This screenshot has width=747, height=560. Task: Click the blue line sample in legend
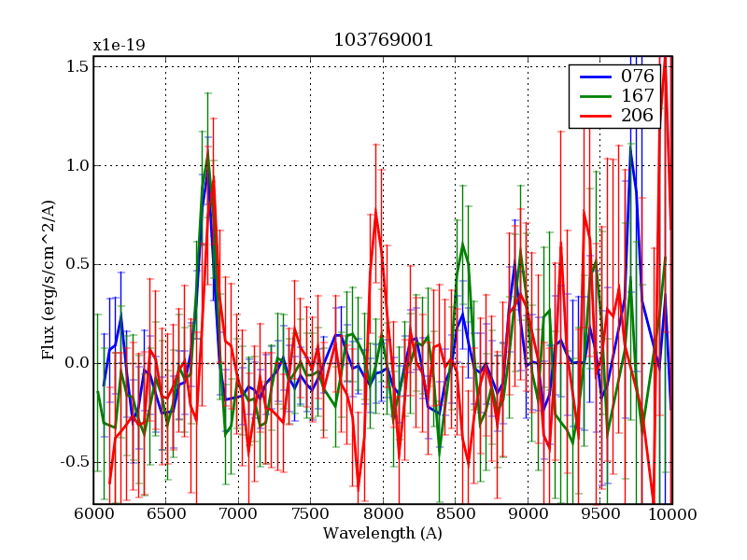[594, 77]
